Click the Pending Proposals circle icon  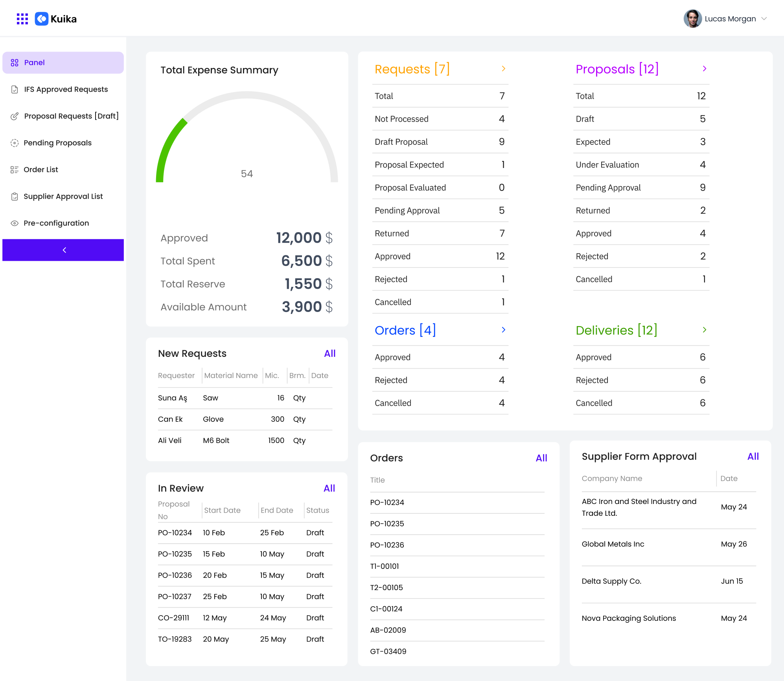coord(15,143)
